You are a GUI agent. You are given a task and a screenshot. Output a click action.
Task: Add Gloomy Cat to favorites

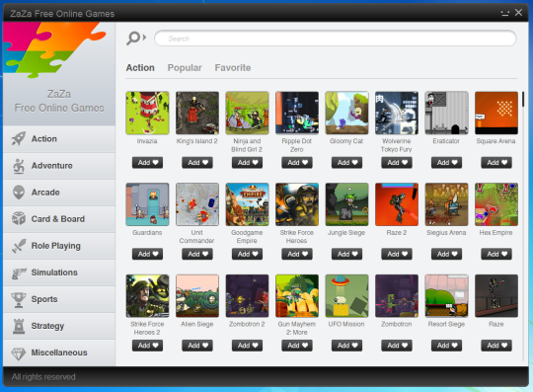point(347,163)
